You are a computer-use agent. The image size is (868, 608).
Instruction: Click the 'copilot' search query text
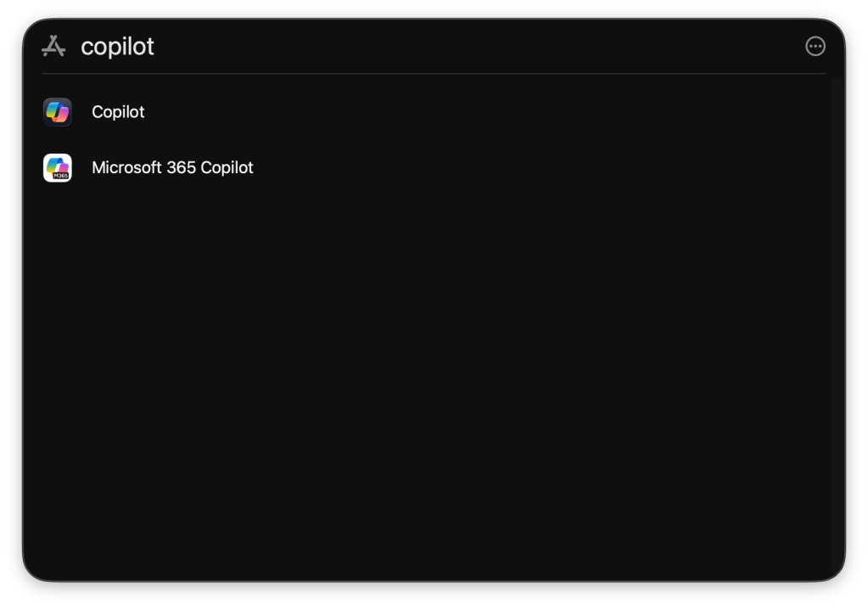coord(117,47)
